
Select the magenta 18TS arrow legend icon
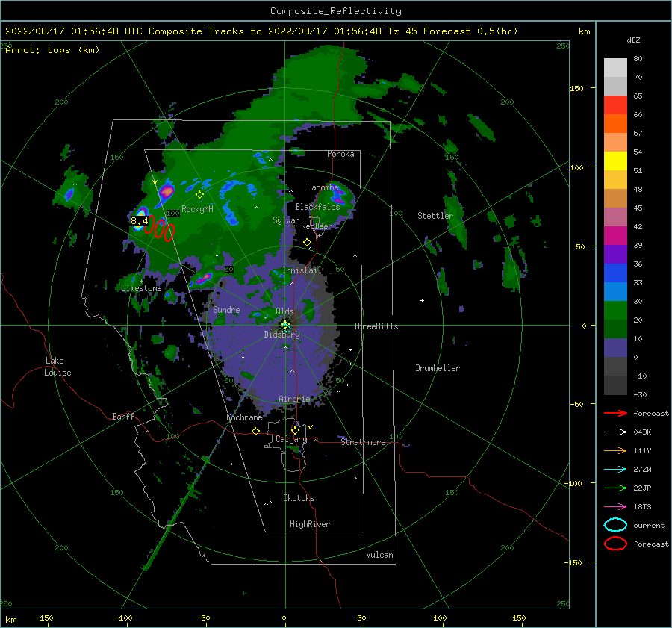(x=615, y=507)
